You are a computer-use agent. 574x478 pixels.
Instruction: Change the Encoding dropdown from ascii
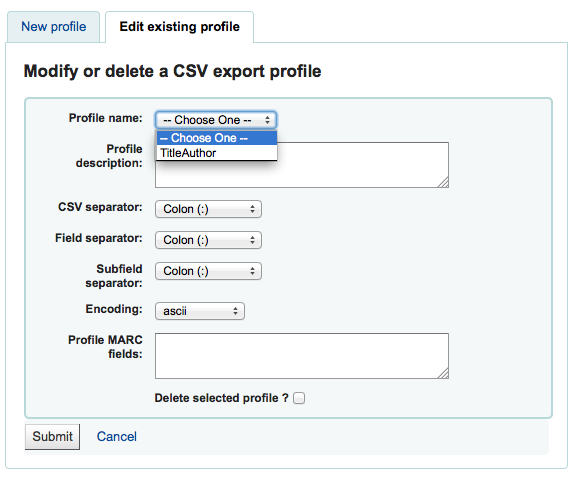tap(200, 311)
